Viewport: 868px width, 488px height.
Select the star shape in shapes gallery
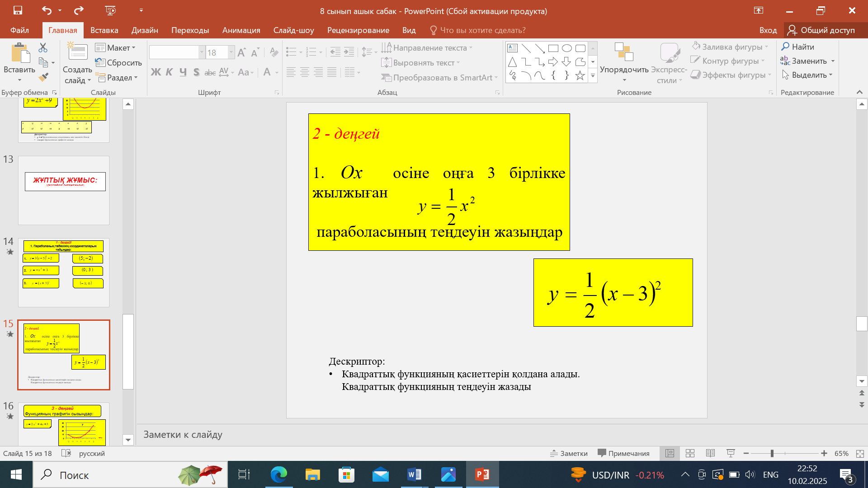pos(580,75)
